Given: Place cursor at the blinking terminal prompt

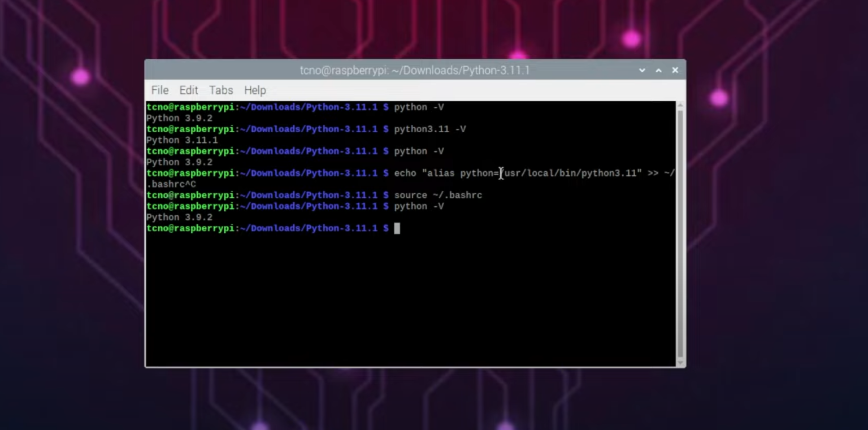Looking at the screenshot, I should (397, 228).
